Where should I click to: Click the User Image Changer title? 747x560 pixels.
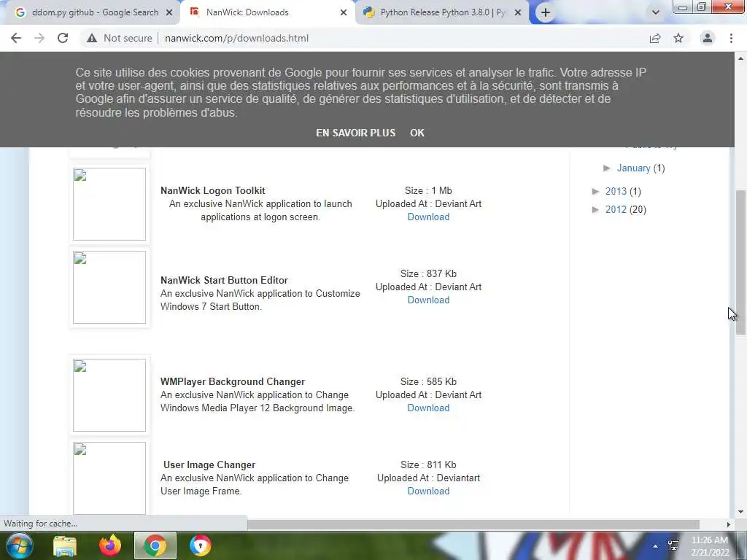(x=209, y=464)
